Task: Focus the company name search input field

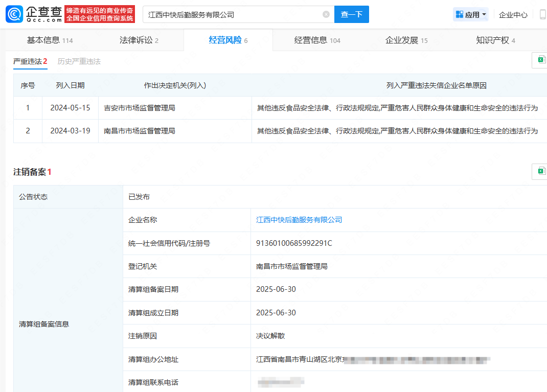Action: point(233,14)
